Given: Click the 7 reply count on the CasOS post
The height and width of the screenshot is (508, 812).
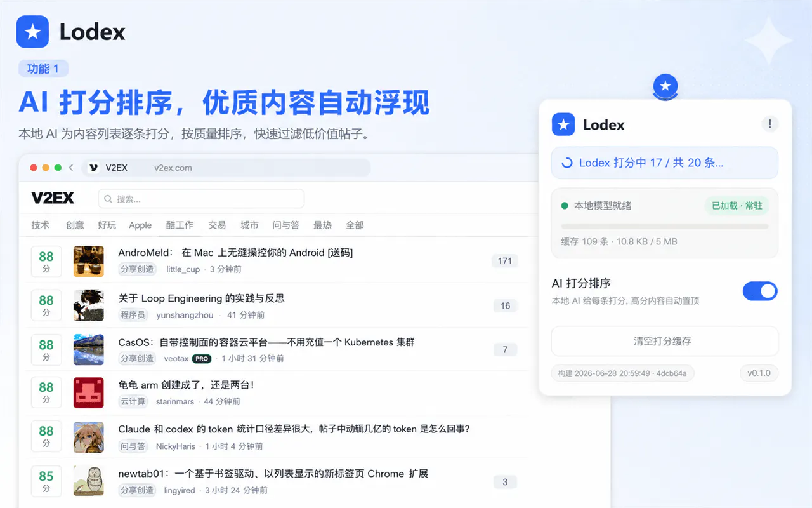Looking at the screenshot, I should 505,349.
